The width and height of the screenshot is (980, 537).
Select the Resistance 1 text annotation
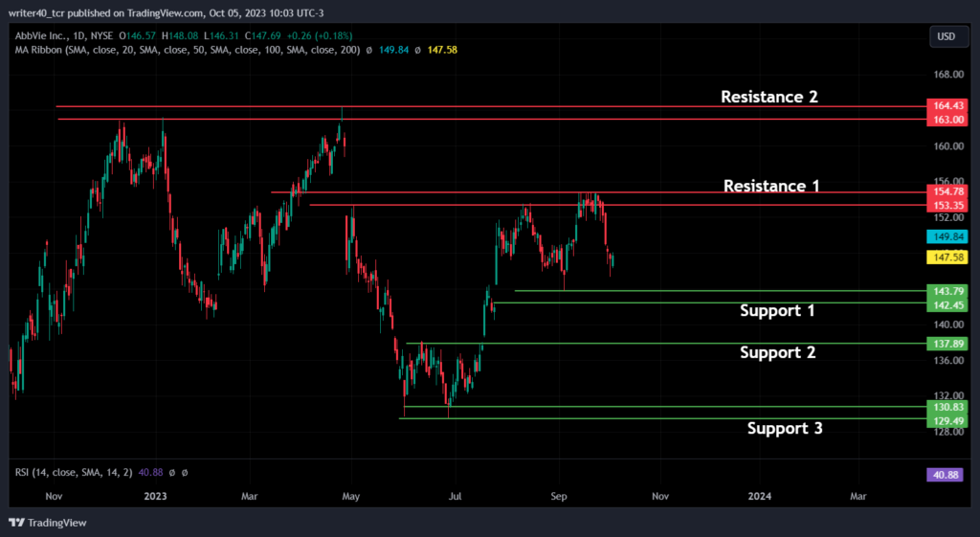(771, 186)
